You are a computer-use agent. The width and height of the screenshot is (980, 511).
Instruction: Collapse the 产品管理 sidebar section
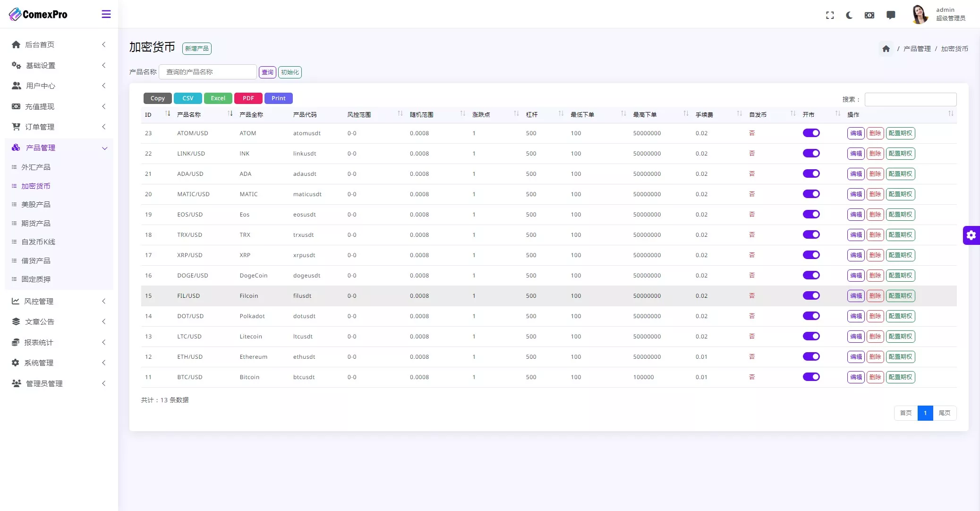(x=104, y=148)
